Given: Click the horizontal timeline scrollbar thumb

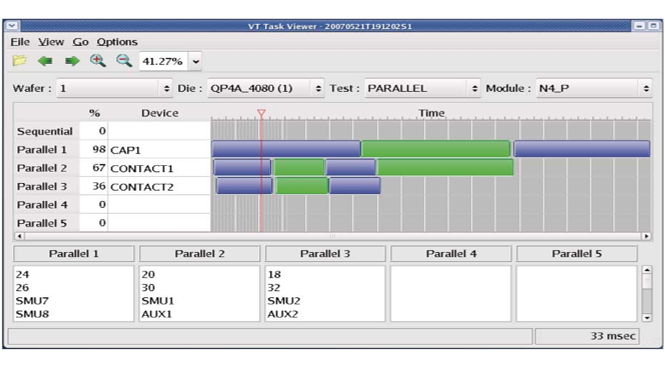Looking at the screenshot, I should (332, 236).
